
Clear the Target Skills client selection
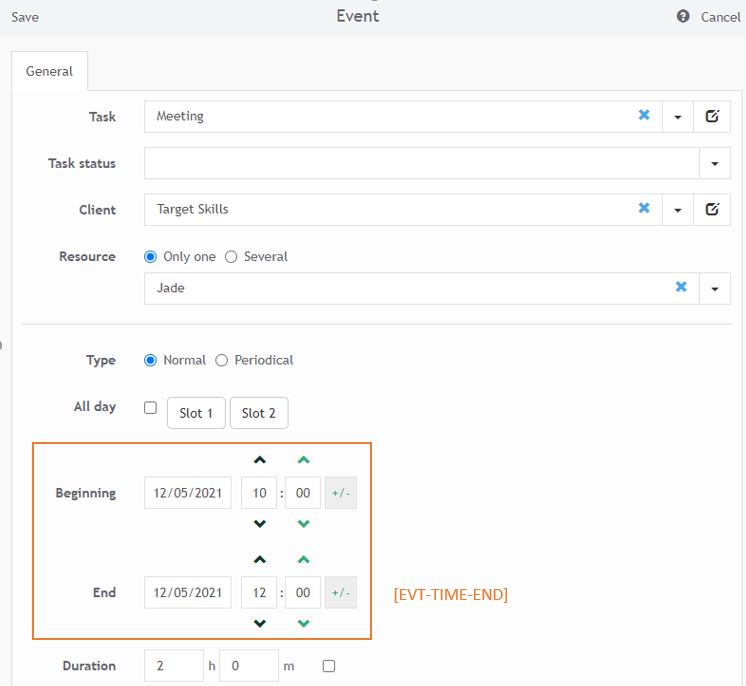pyautogui.click(x=644, y=209)
